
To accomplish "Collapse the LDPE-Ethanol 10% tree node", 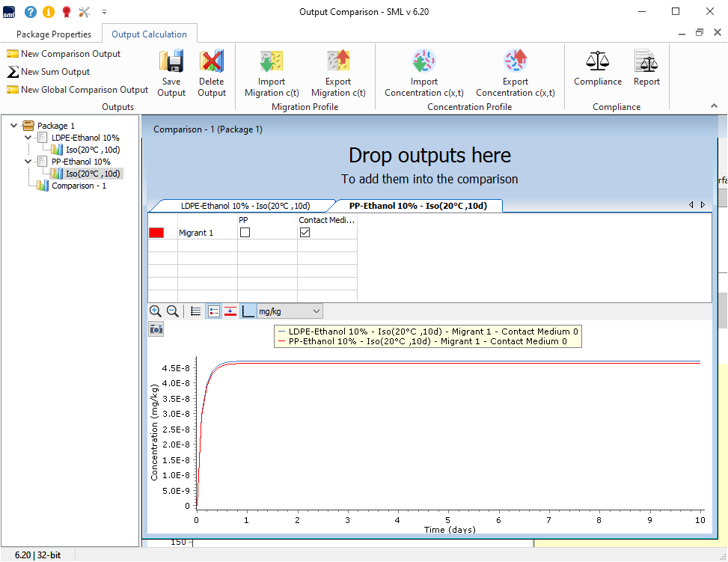I will point(28,138).
